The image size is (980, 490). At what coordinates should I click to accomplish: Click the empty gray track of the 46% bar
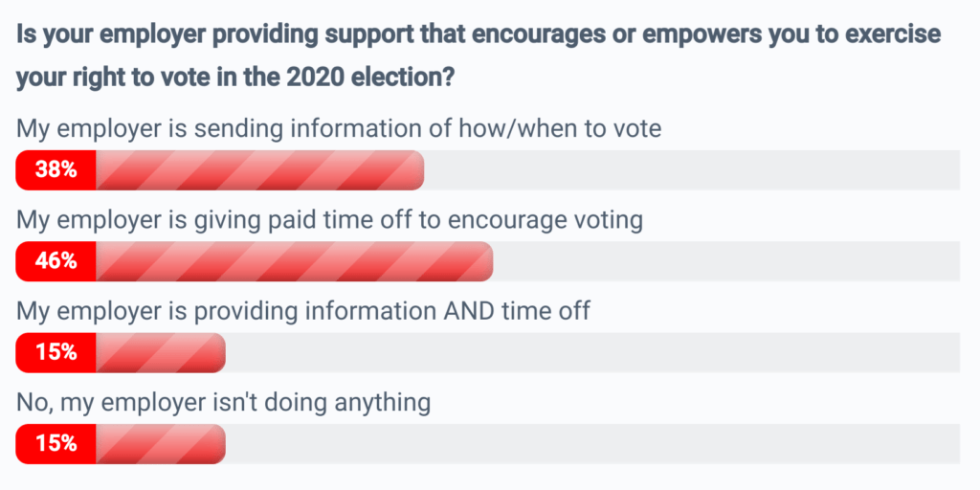tap(726, 261)
